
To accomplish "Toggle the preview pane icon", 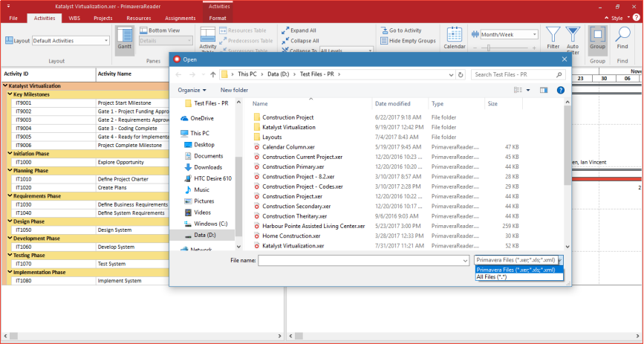I will coord(544,90).
